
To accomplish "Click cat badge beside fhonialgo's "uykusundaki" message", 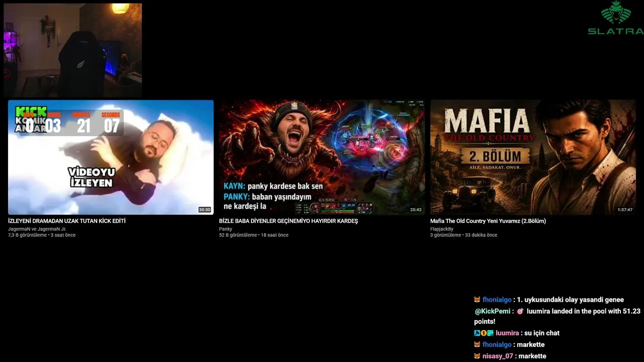I will click(477, 300).
